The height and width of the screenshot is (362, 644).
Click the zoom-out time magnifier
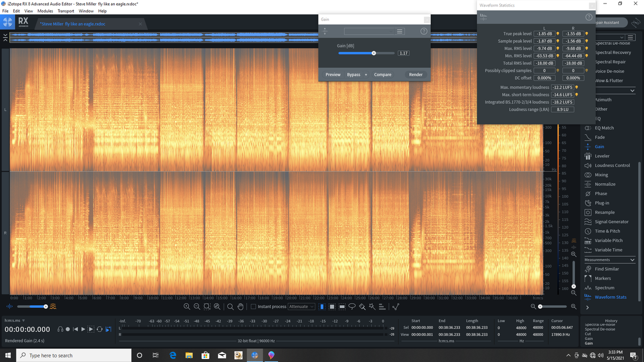(x=197, y=307)
